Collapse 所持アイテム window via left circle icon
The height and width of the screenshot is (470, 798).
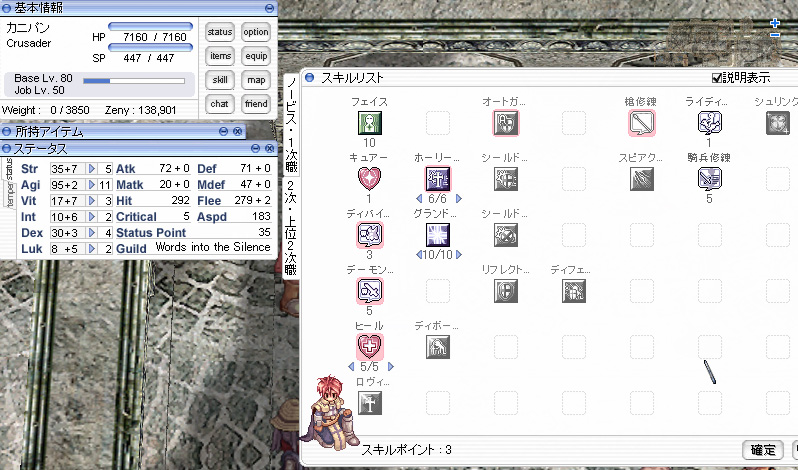point(7,132)
